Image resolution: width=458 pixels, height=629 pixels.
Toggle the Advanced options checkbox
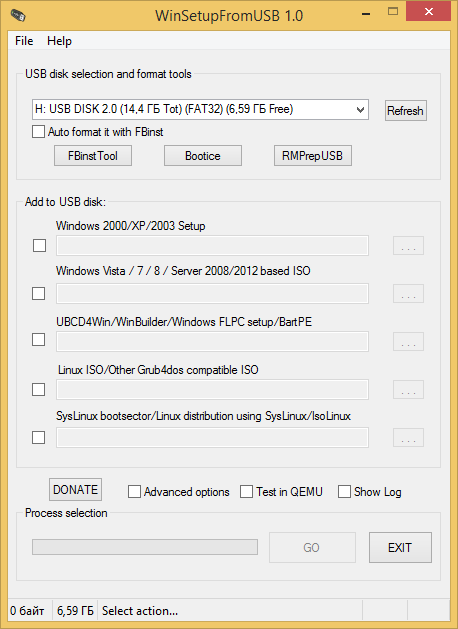pos(134,491)
